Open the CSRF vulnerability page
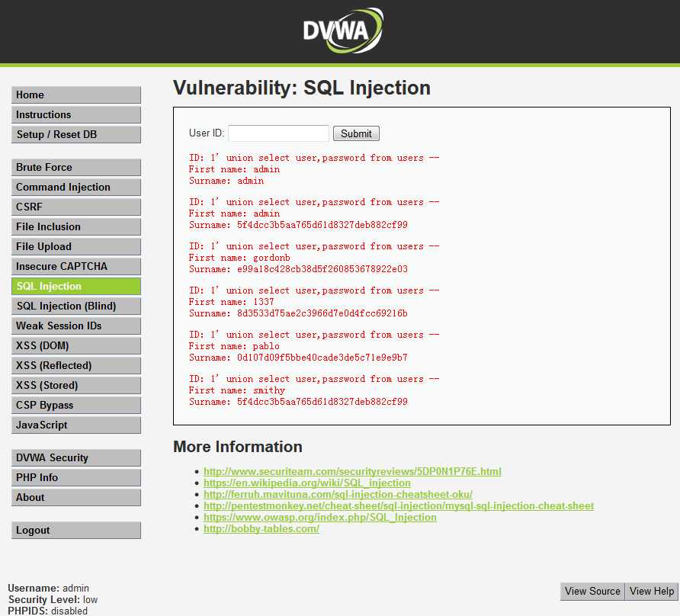The image size is (680, 616). 76,207
